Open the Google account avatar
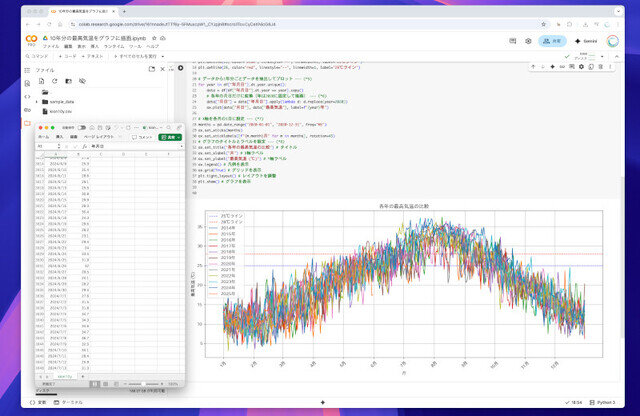The width and height of the screenshot is (640, 416). click(x=612, y=41)
